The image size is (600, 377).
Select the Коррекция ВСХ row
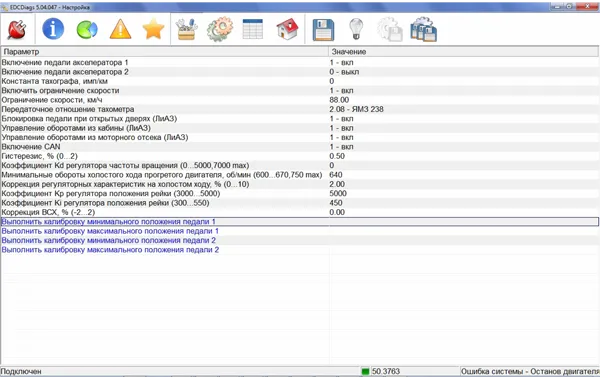pos(300,212)
